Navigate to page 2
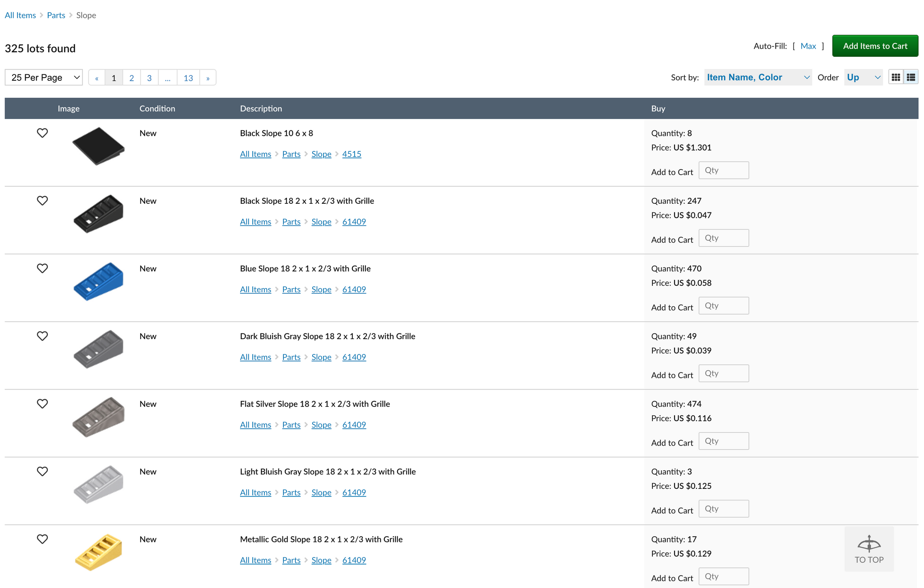 pos(132,78)
